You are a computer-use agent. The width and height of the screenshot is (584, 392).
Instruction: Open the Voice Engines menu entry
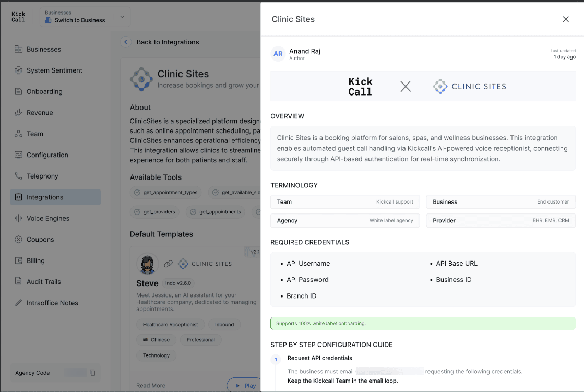tap(55, 218)
